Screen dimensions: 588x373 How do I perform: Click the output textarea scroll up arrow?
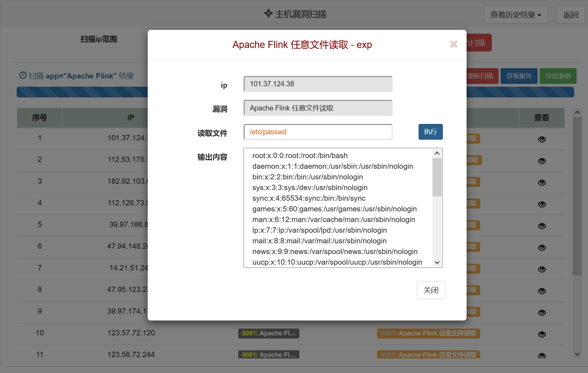[437, 153]
